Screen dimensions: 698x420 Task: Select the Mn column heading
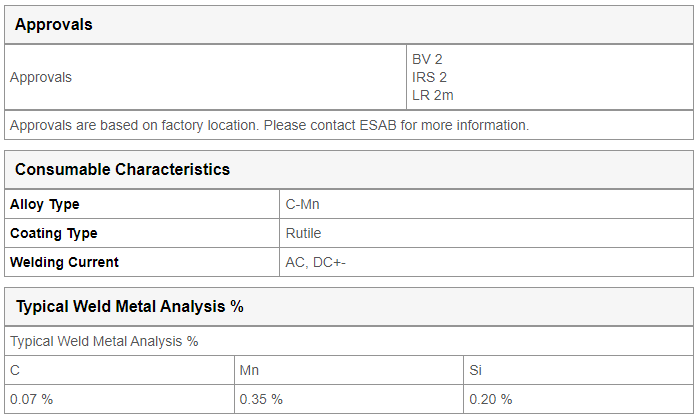pyautogui.click(x=249, y=370)
